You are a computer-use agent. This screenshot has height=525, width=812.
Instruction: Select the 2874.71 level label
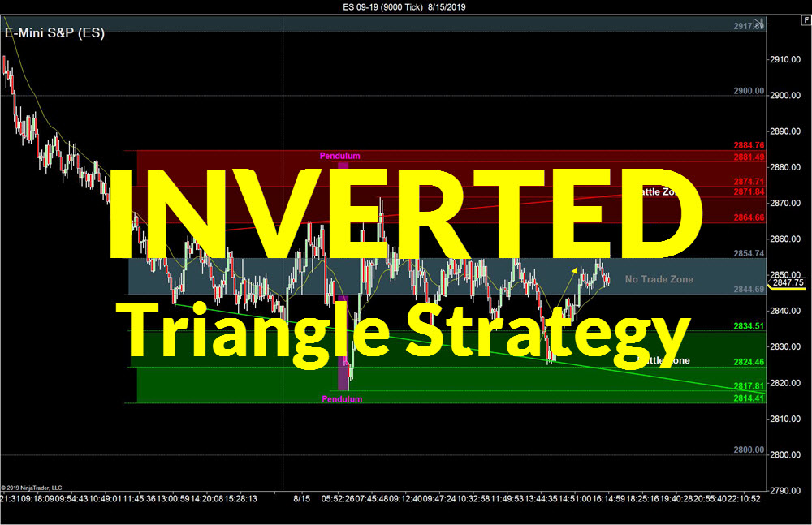tap(749, 182)
